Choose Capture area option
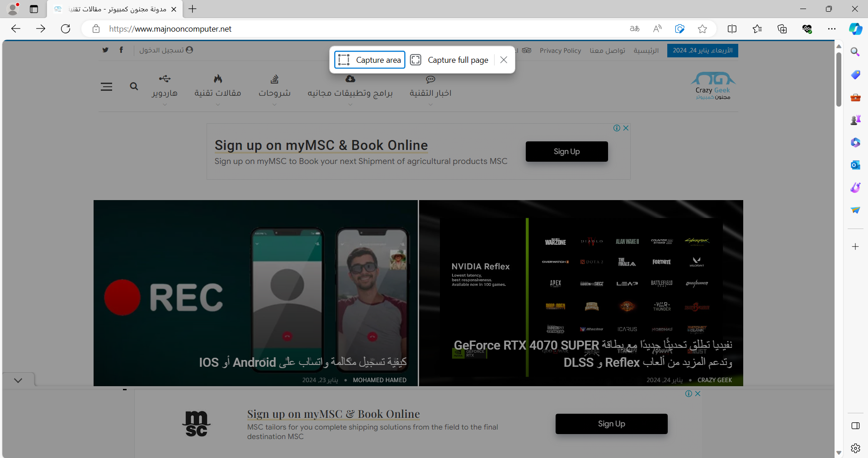Image resolution: width=868 pixels, height=458 pixels. click(x=370, y=60)
